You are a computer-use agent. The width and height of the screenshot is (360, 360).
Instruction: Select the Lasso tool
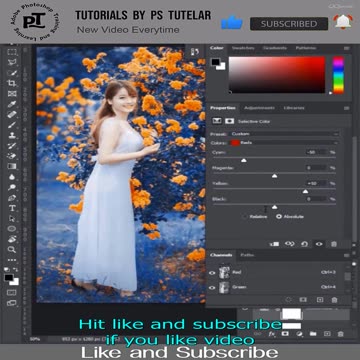point(12,62)
